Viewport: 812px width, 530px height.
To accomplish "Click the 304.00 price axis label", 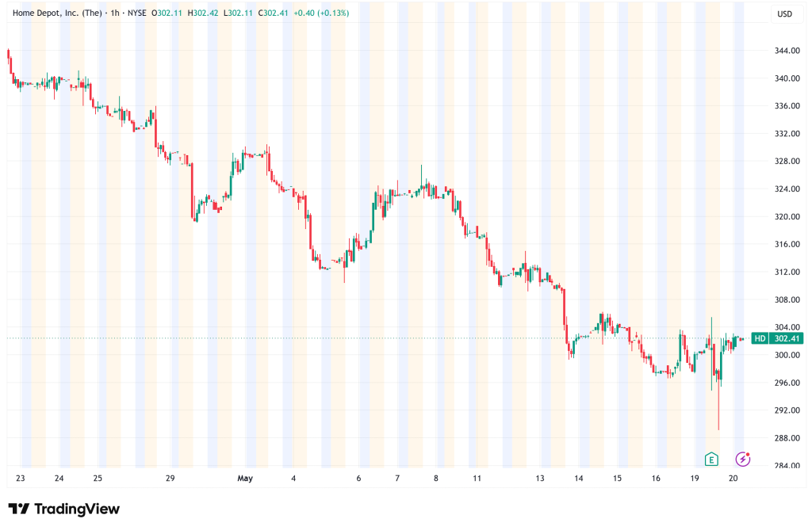I will click(787, 327).
